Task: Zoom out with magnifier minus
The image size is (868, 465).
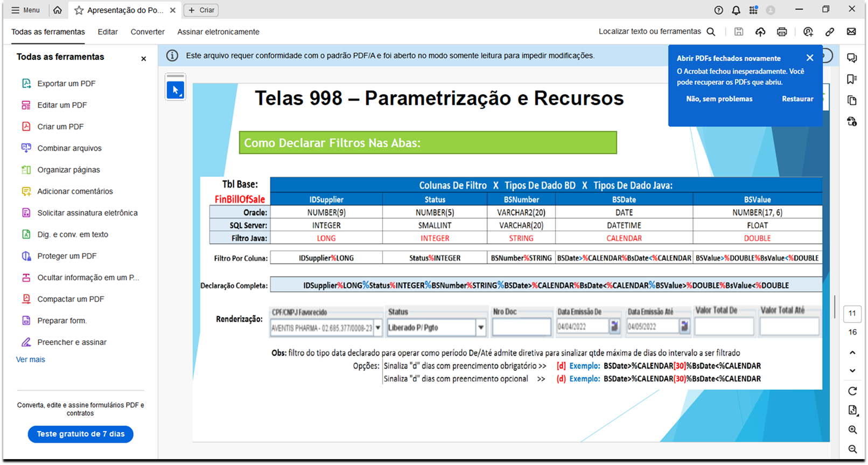Action: tap(852, 449)
